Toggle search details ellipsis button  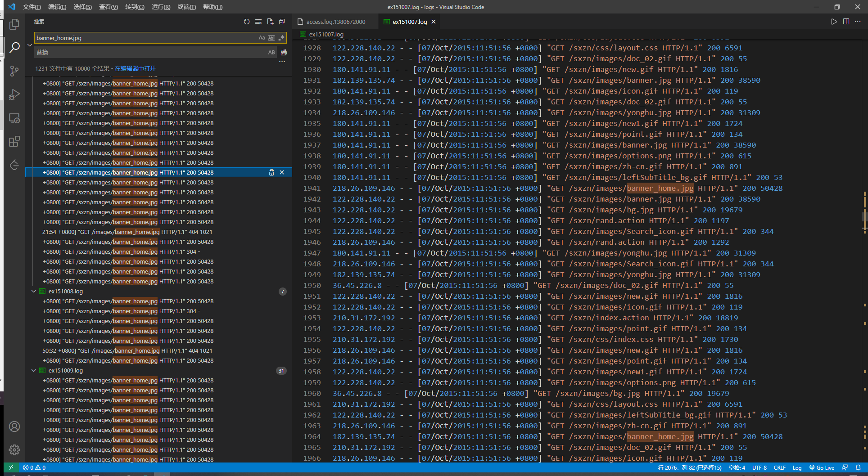click(282, 62)
